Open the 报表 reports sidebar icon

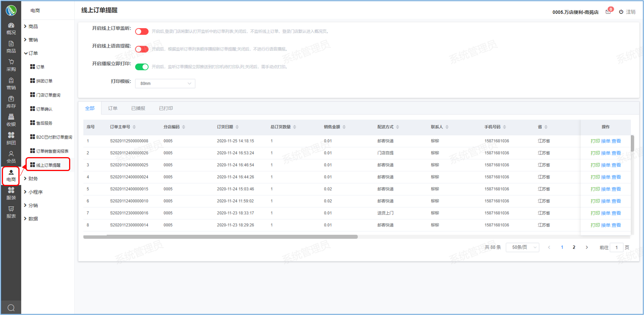click(11, 212)
